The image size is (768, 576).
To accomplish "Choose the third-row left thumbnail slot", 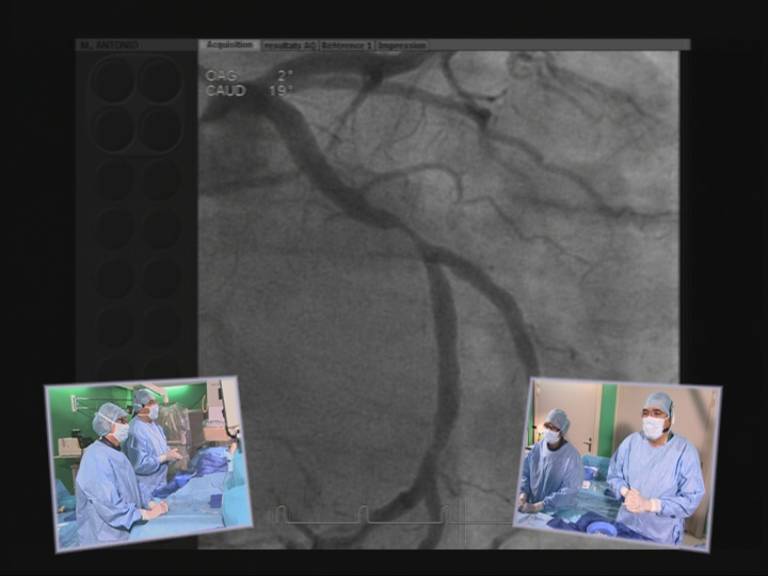I will 113,179.
